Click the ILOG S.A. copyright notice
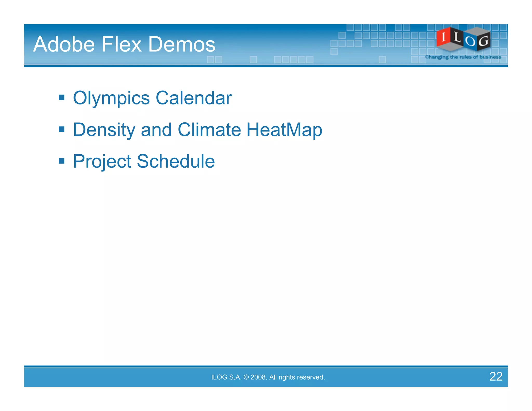This screenshot has width=532, height=411. (268, 377)
